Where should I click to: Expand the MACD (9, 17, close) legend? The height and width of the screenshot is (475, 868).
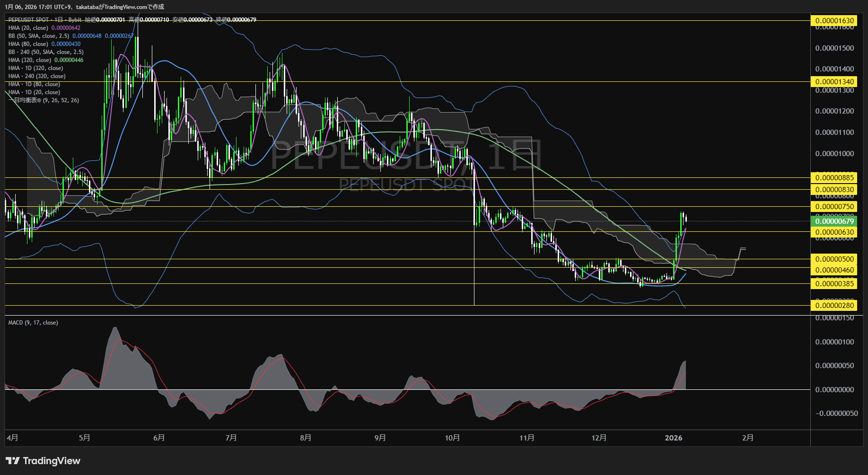(33, 323)
